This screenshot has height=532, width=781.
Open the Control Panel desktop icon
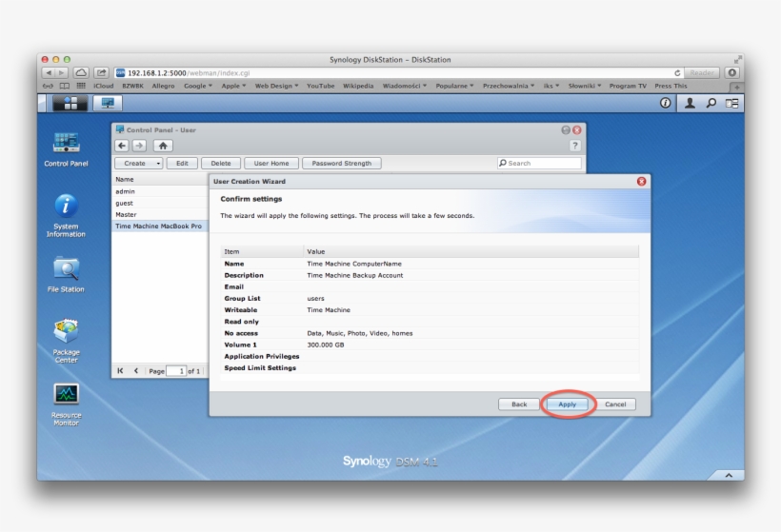pos(66,145)
